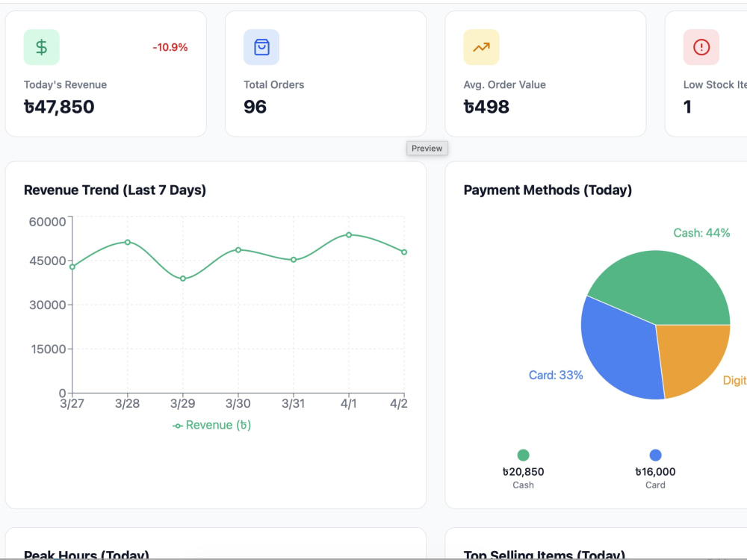The width and height of the screenshot is (747, 560).
Task: Click the 3/31 data point on revenue chart
Action: pos(294,260)
